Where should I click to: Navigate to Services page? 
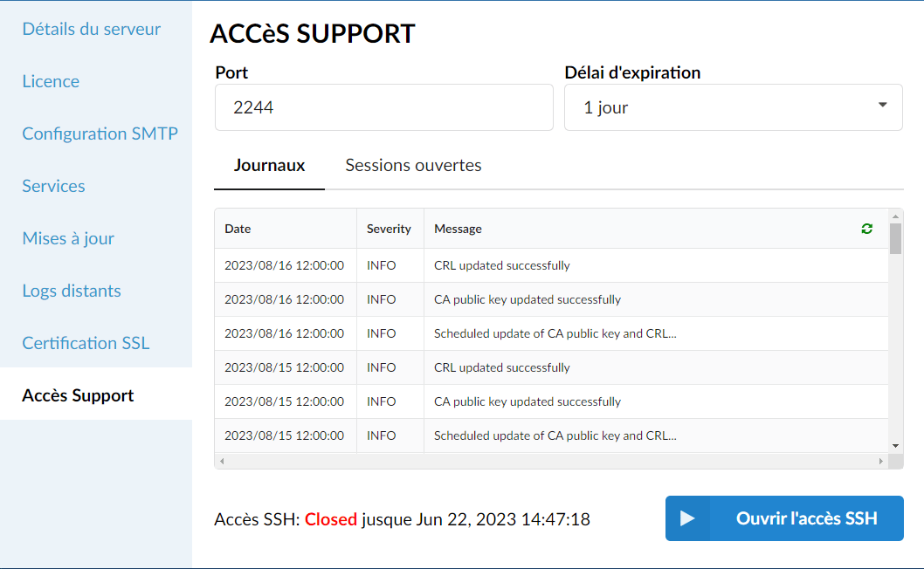(x=53, y=186)
